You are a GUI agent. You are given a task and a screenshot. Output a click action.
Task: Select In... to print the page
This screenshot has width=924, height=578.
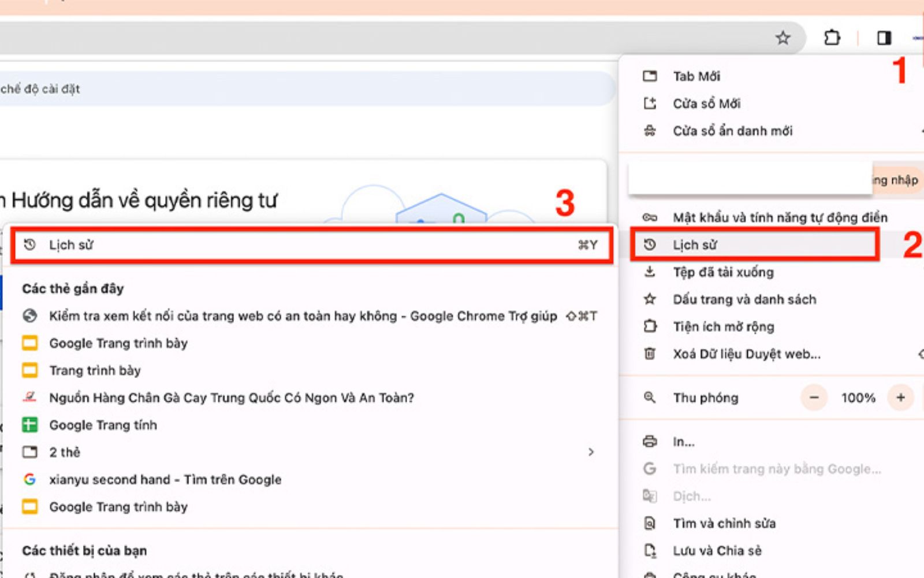click(x=771, y=442)
